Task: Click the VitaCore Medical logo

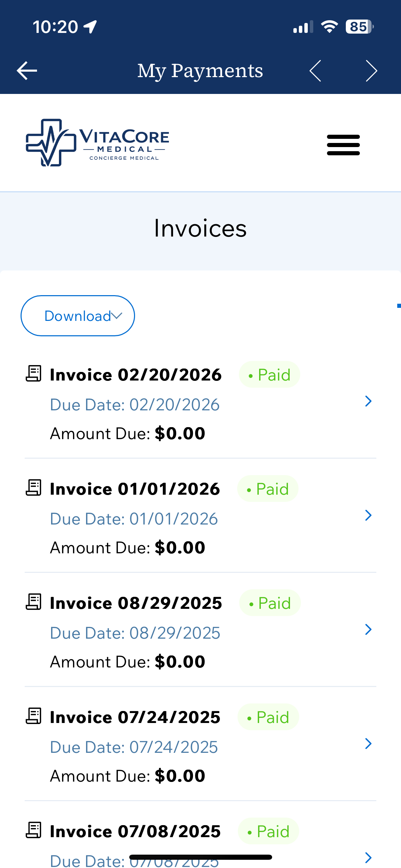Action: pos(98,143)
